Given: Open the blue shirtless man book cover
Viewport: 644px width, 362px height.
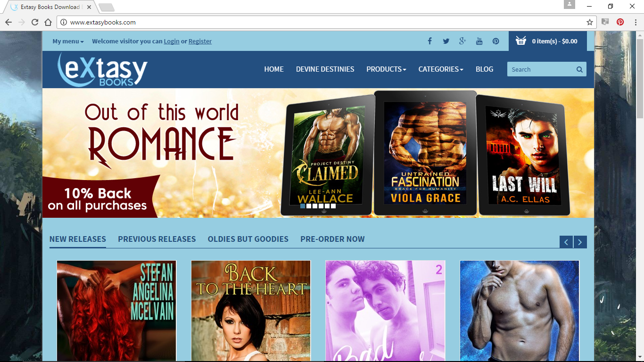Looking at the screenshot, I should [520, 311].
